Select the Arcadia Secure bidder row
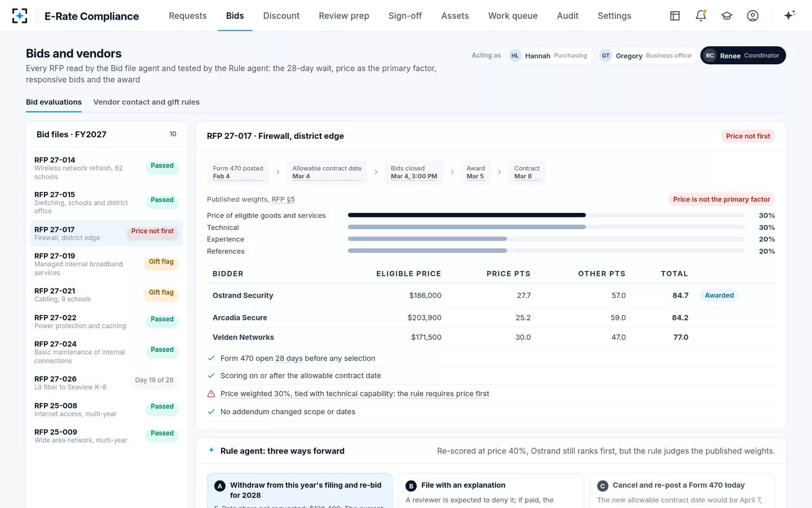 pyautogui.click(x=491, y=318)
